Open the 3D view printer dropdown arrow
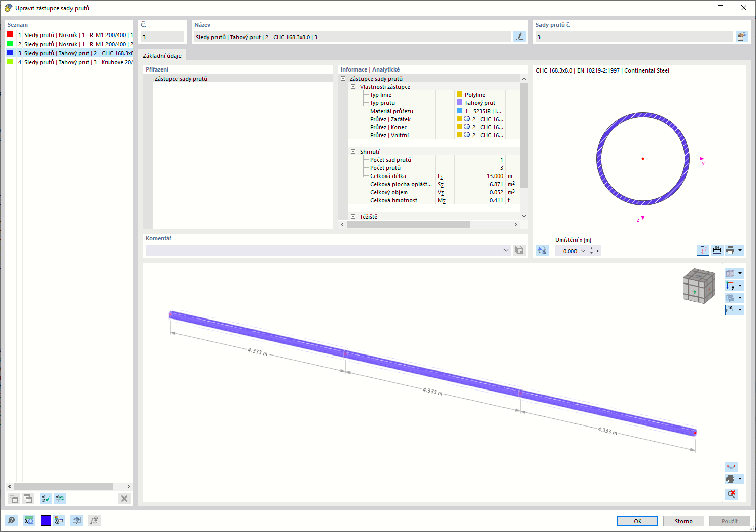Image resolution: width=756 pixels, height=532 pixels. tap(740, 479)
